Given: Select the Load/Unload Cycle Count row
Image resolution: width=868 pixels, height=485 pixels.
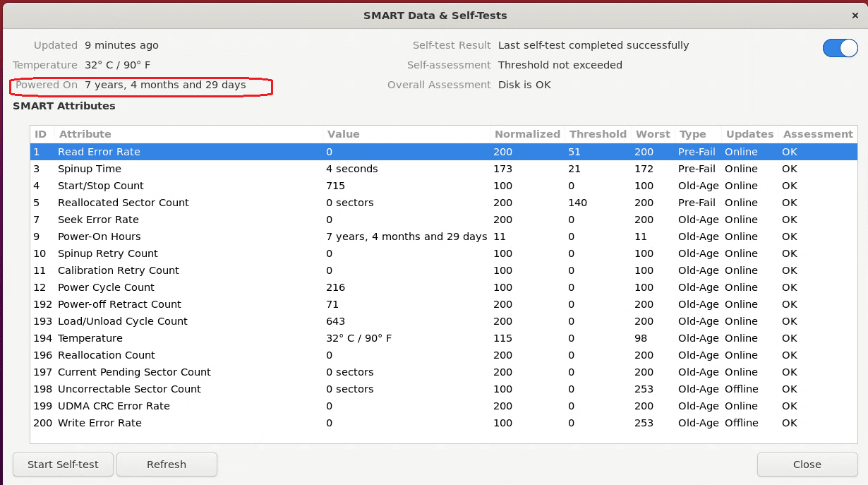Looking at the screenshot, I should [x=123, y=321].
